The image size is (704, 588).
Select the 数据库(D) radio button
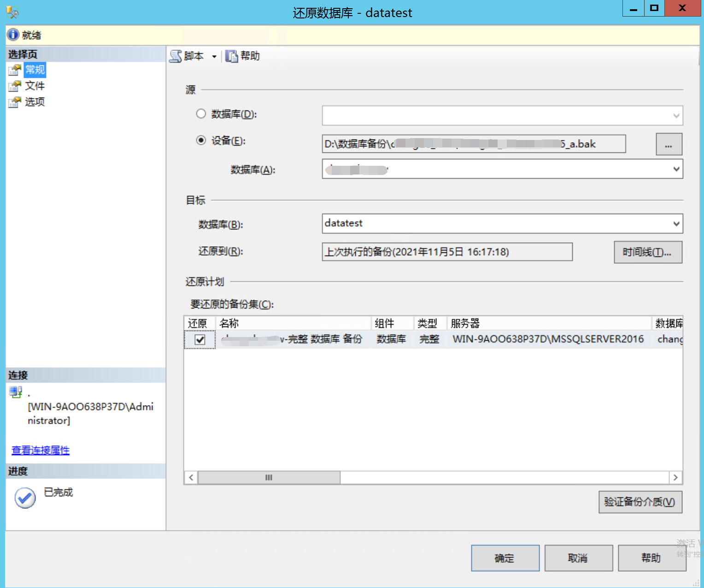pyautogui.click(x=201, y=113)
